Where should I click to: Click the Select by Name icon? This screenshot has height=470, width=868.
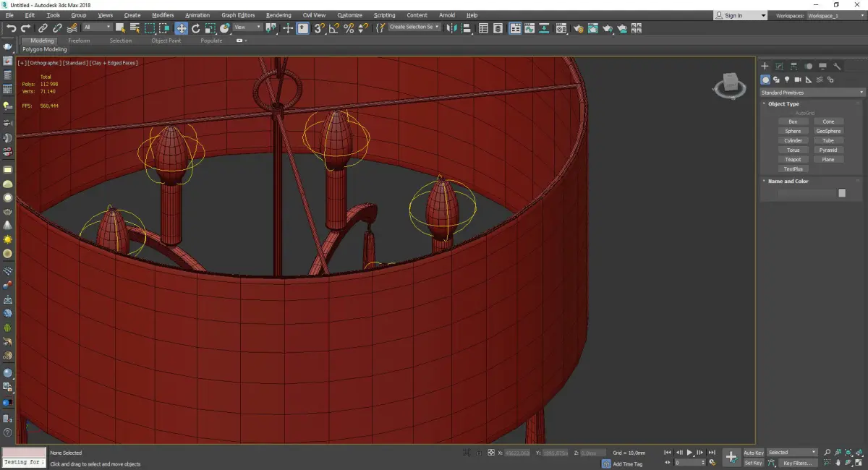tap(135, 28)
